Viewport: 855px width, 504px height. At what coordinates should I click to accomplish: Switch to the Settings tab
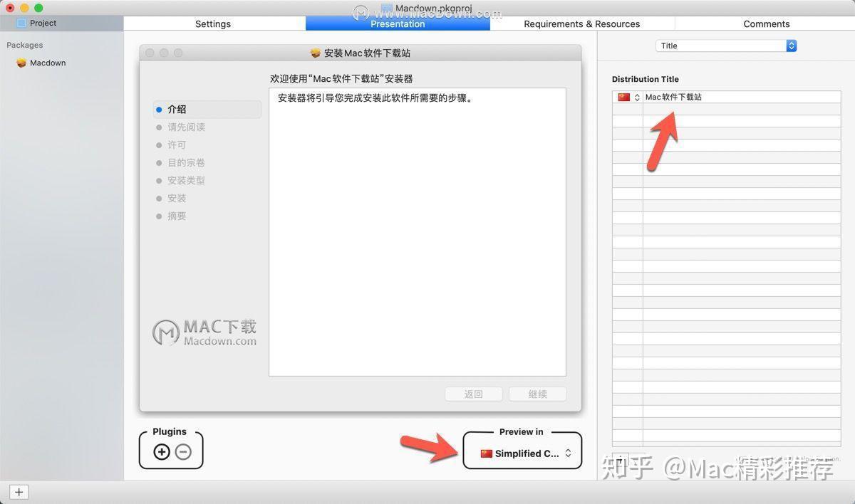(x=212, y=23)
